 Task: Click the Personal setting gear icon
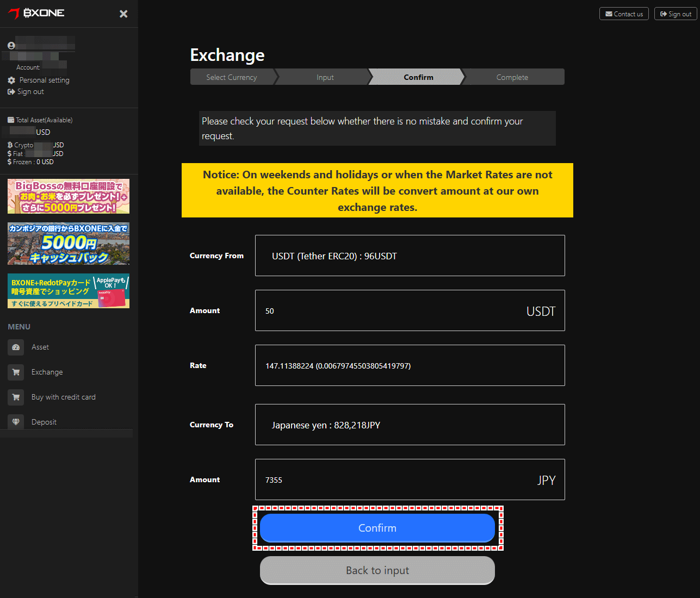(x=11, y=80)
